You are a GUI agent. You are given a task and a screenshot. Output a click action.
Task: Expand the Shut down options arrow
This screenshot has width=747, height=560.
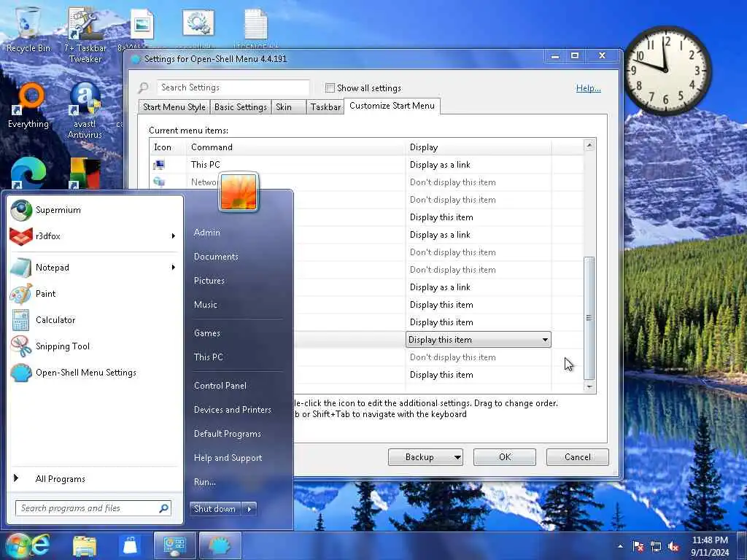[x=249, y=508]
